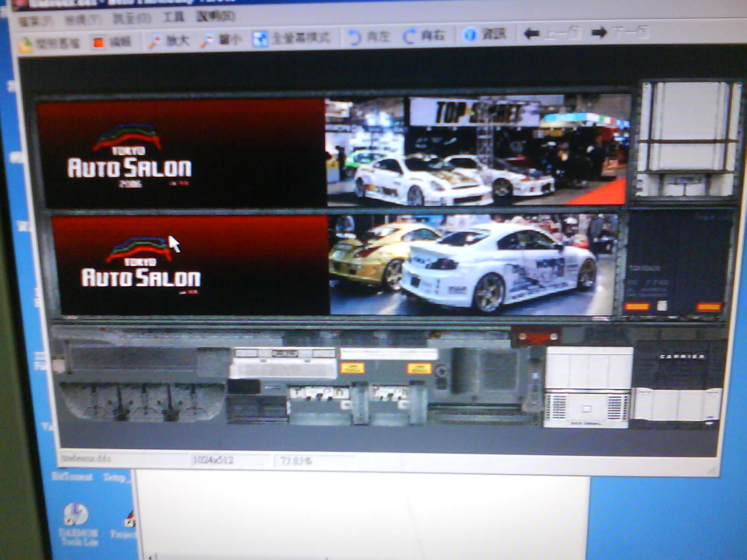Go to previous image with left arrow
This screenshot has width=747, height=560.
(x=531, y=34)
